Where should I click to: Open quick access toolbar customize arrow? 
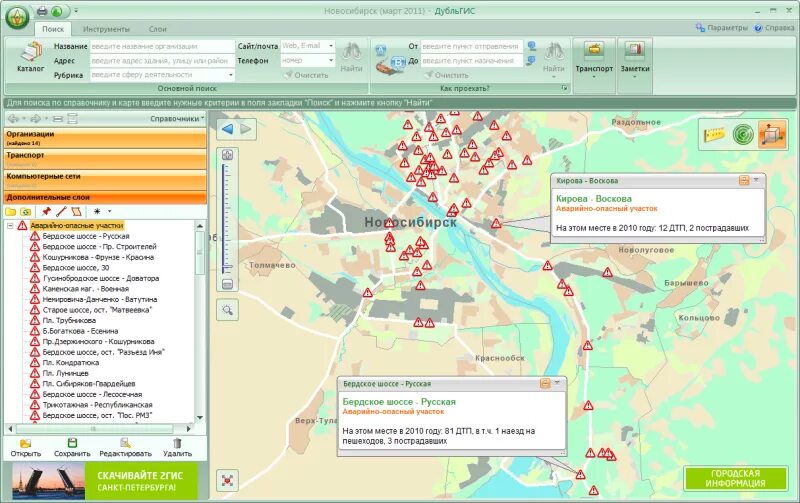(x=76, y=11)
